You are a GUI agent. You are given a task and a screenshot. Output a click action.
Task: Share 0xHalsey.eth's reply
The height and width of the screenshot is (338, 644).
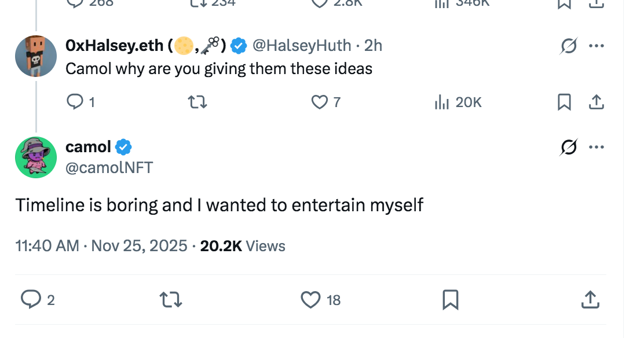click(596, 102)
